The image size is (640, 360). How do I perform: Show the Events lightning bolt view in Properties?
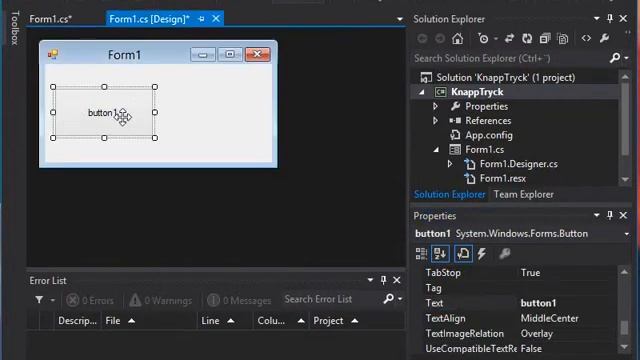click(482, 253)
